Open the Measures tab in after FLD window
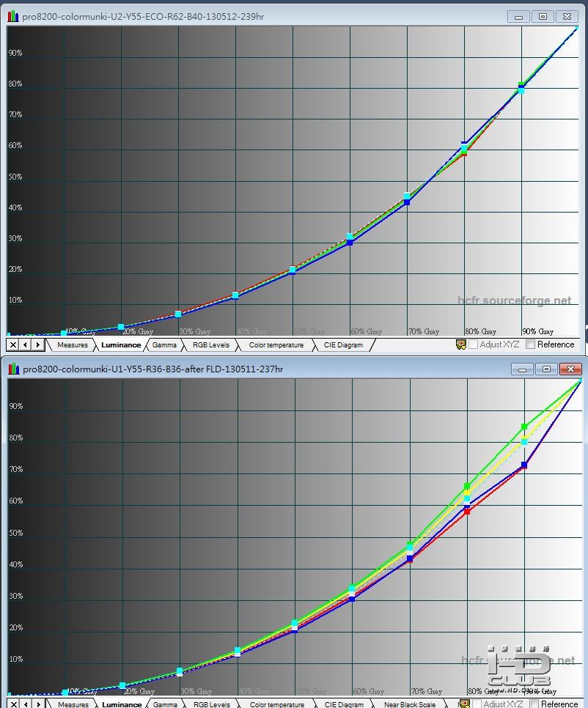 tap(73, 704)
